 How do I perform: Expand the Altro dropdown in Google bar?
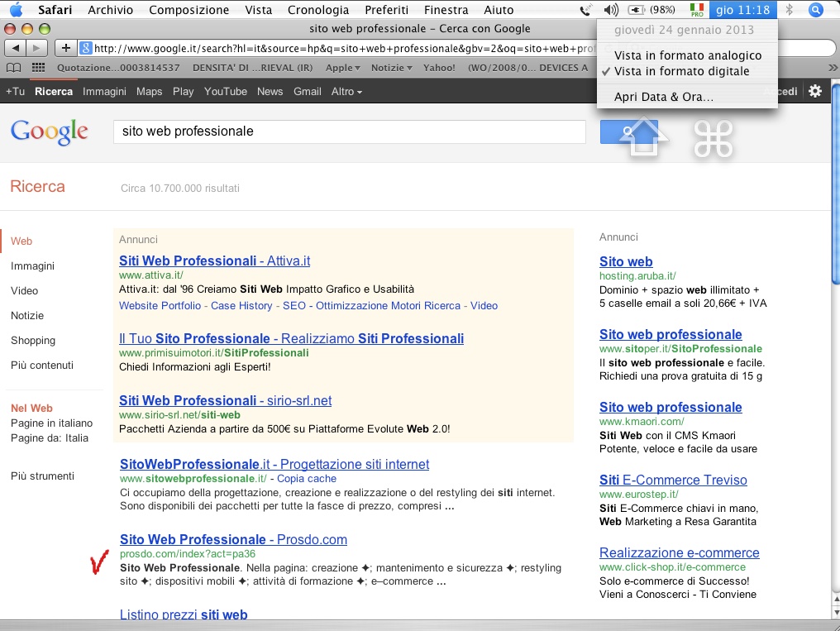click(x=346, y=92)
